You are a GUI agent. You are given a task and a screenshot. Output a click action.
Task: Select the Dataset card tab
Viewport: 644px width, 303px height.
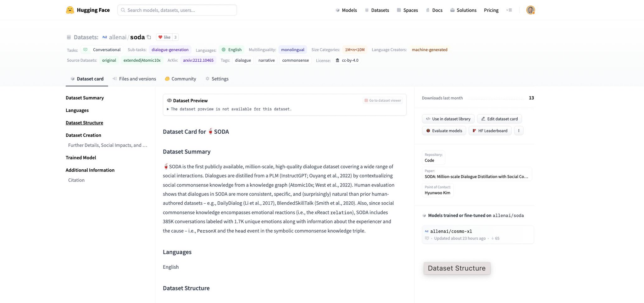pos(87,79)
